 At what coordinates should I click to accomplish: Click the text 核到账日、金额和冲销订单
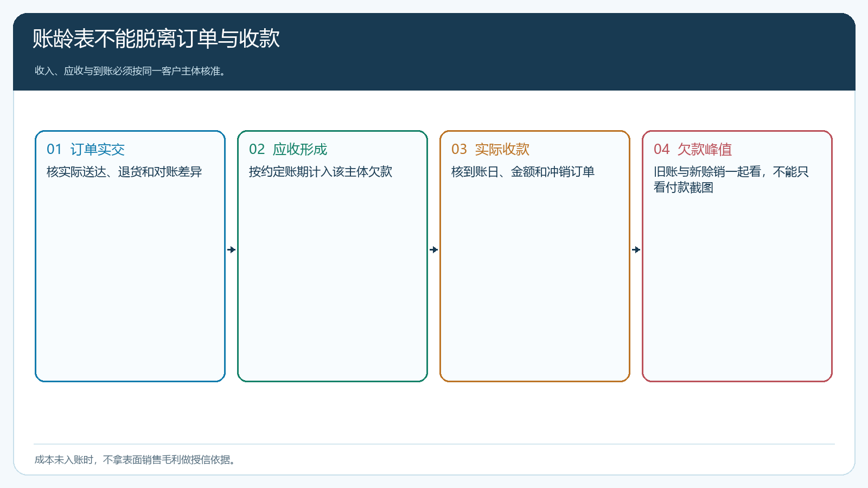coord(523,172)
